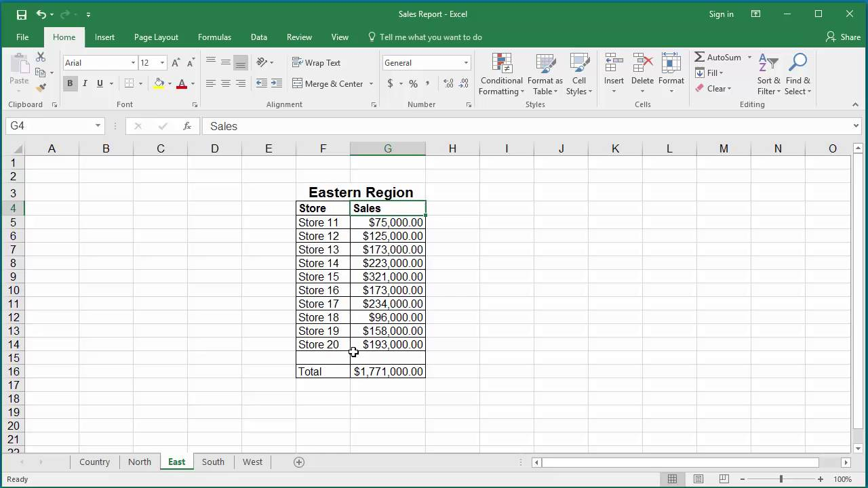The width and height of the screenshot is (868, 488).
Task: Open the General number format dropdown
Action: (x=466, y=63)
